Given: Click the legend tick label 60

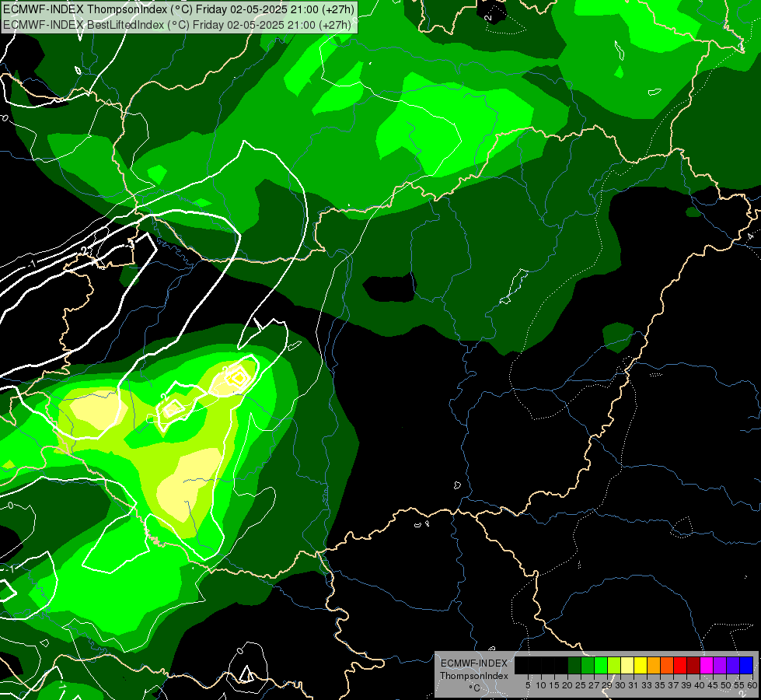Looking at the screenshot, I should coord(752,685).
